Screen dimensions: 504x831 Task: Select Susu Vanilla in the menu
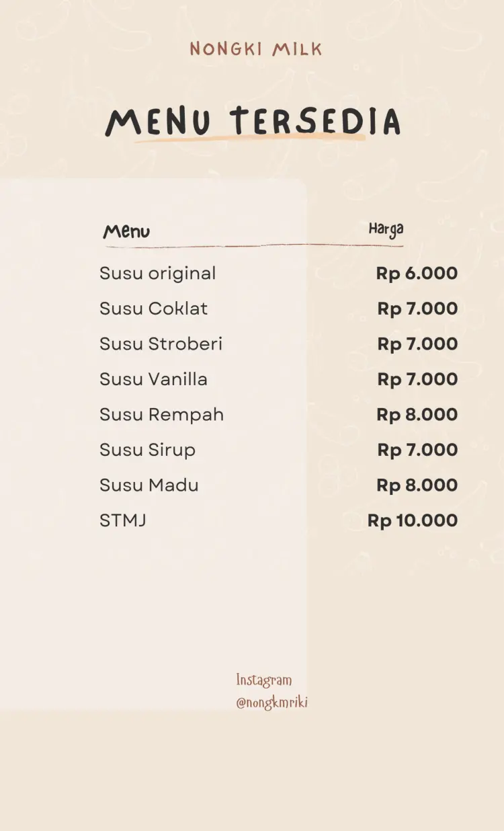tap(153, 379)
